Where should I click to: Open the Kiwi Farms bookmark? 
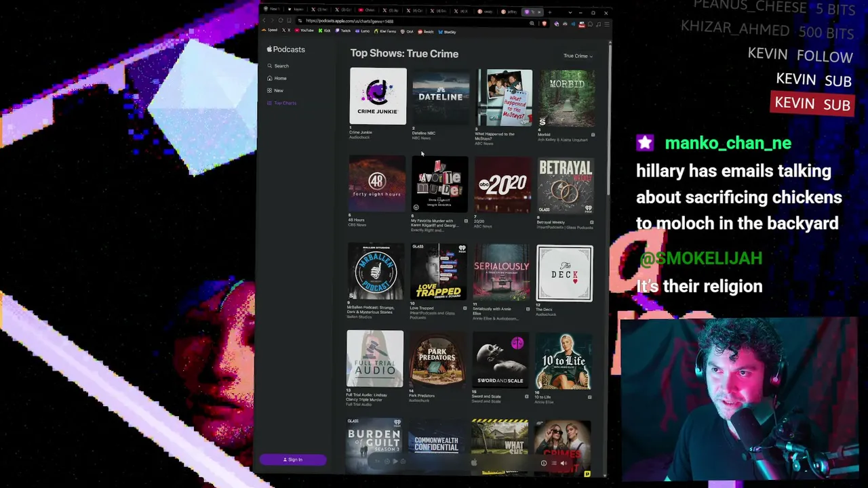[387, 31]
